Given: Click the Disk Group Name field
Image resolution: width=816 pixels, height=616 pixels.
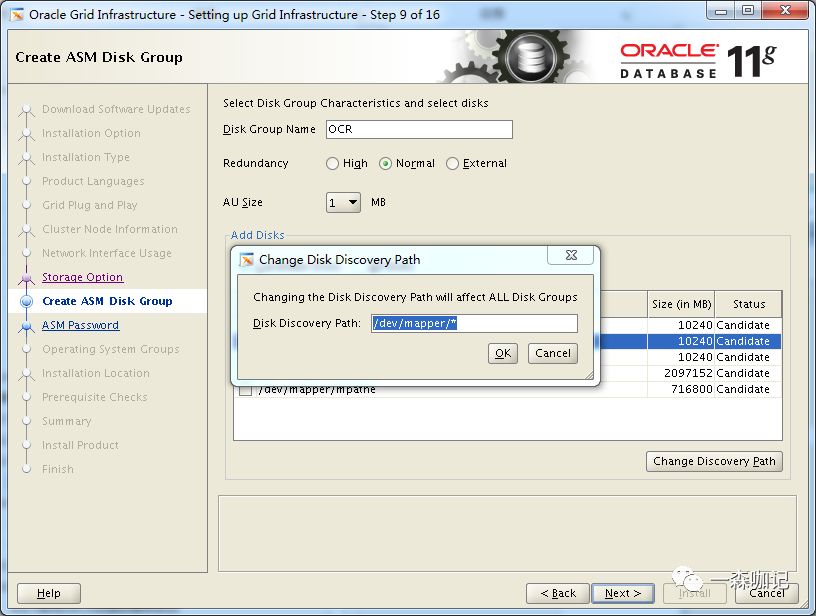Looking at the screenshot, I should [x=419, y=129].
